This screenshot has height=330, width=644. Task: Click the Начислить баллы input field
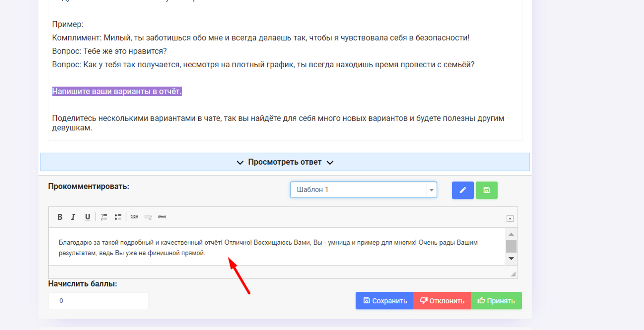click(x=98, y=301)
